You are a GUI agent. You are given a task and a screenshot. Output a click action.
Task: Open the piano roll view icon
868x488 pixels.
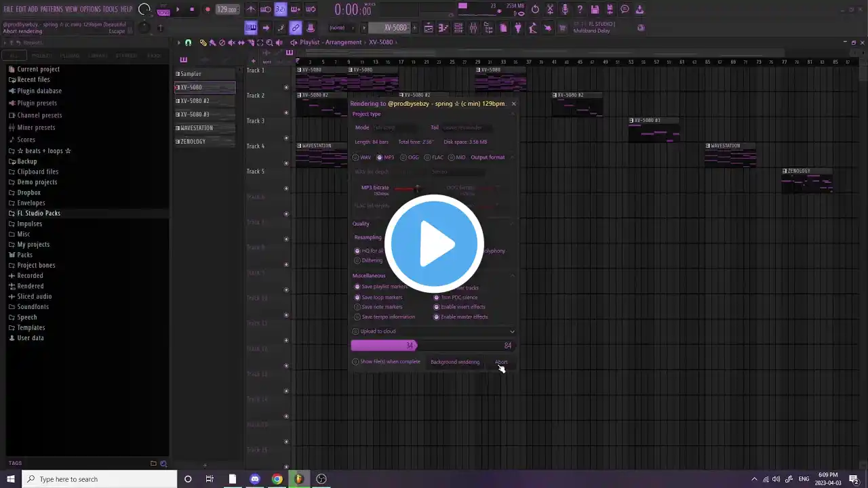coord(443,28)
